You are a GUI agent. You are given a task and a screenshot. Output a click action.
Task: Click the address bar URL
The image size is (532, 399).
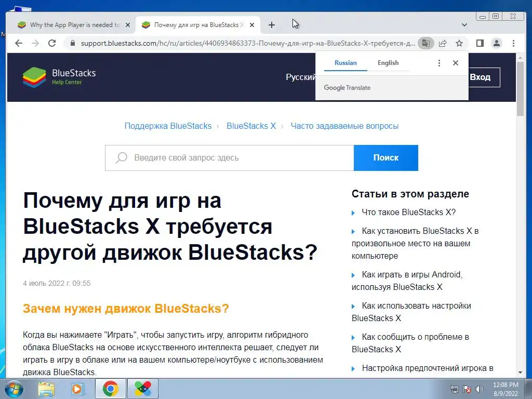click(248, 43)
